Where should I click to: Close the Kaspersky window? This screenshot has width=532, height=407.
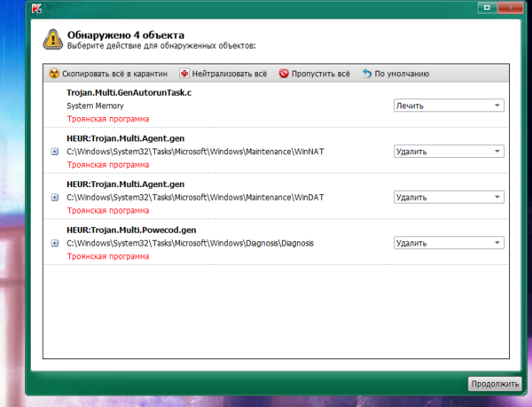pos(511,7)
